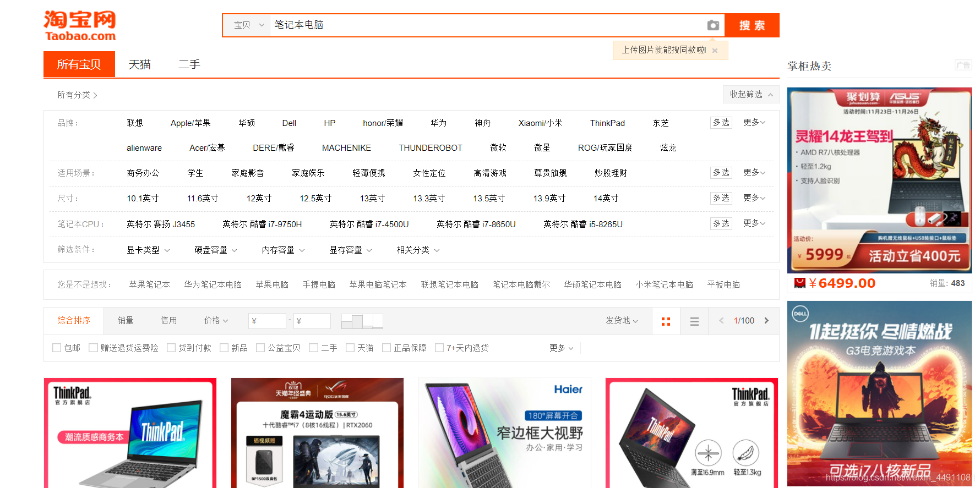Sort by 综合排序
This screenshot has height=488, width=980.
(74, 321)
